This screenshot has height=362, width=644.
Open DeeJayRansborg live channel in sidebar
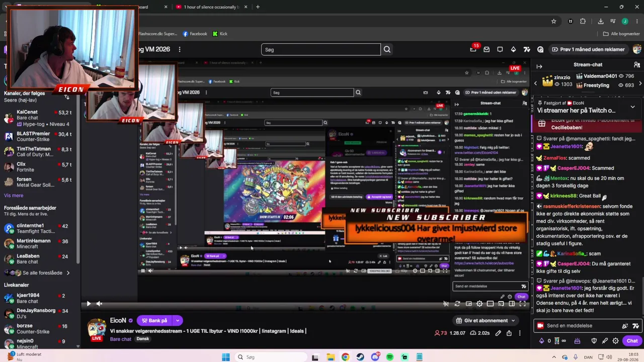[x=39, y=314]
